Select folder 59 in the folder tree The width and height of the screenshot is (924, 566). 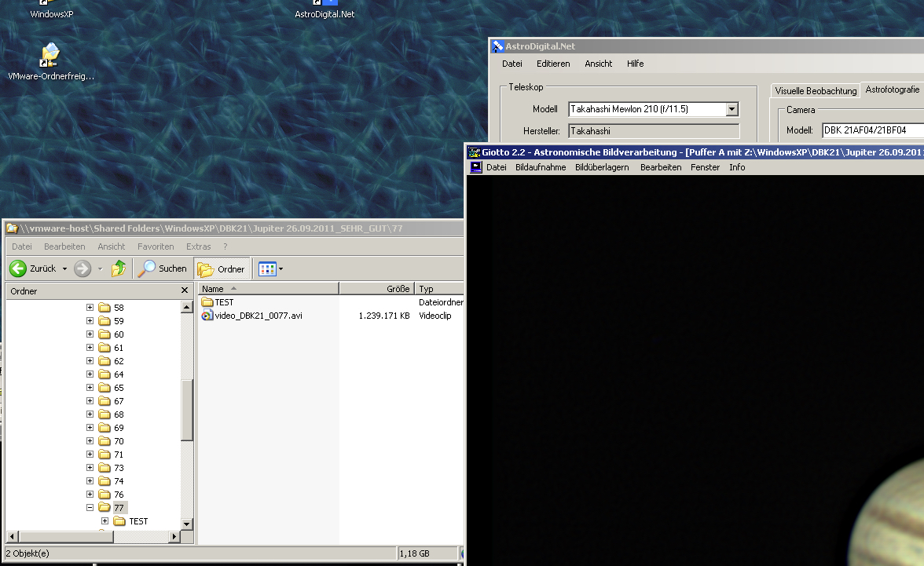coord(112,321)
